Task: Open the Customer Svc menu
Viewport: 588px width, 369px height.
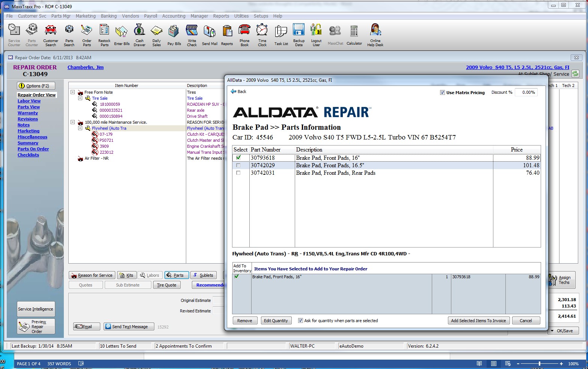Action: tap(32, 16)
